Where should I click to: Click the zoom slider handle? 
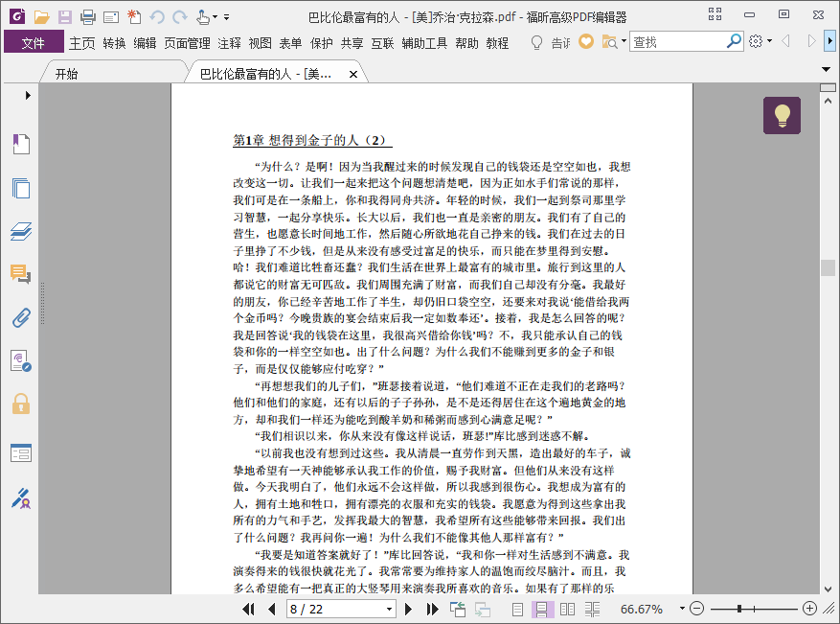(739, 609)
